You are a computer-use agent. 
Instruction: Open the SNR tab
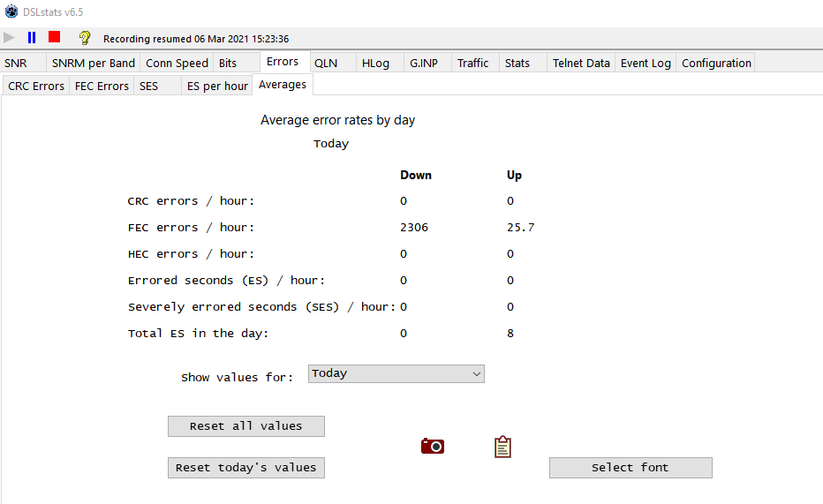(23, 63)
